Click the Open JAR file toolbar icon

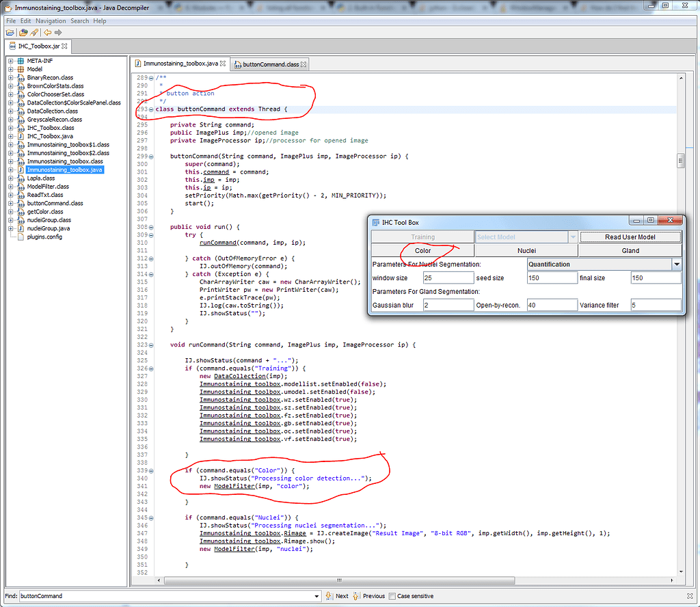click(10, 31)
